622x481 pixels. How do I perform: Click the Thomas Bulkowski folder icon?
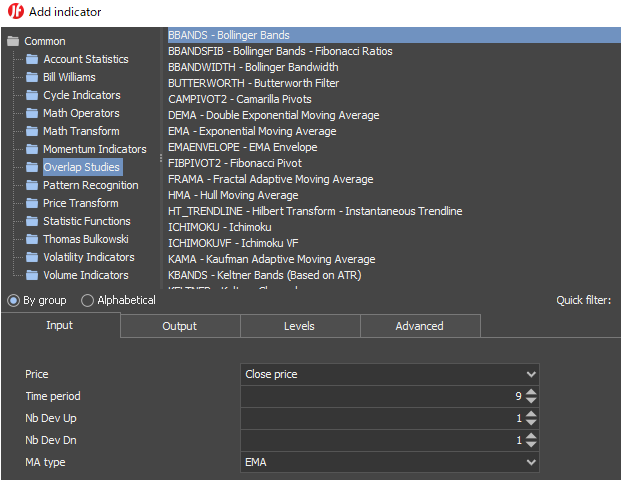click(32, 240)
